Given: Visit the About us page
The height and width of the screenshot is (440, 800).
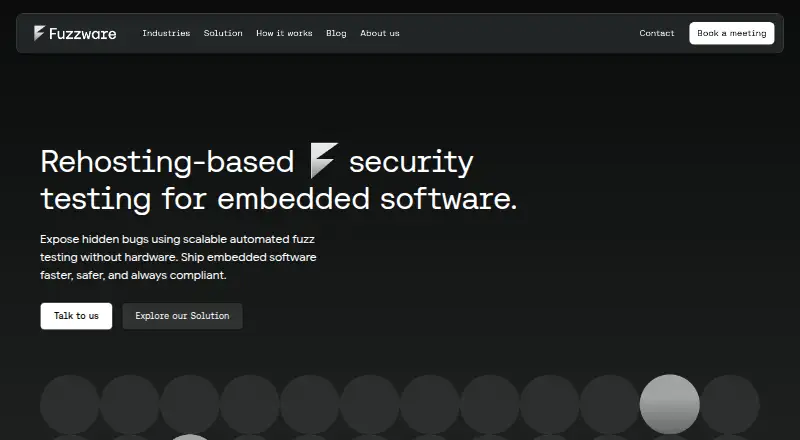Looking at the screenshot, I should coord(380,33).
